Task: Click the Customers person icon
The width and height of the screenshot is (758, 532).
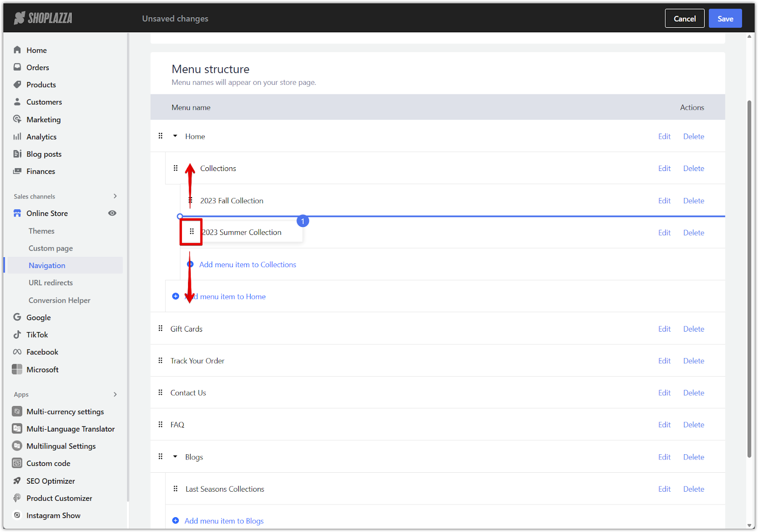Action: (18, 102)
